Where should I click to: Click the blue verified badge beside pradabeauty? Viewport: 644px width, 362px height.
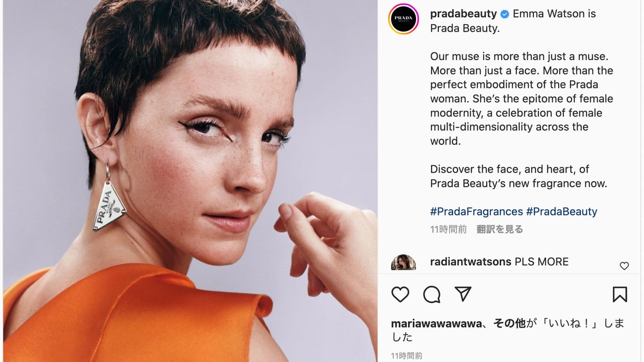click(x=504, y=14)
